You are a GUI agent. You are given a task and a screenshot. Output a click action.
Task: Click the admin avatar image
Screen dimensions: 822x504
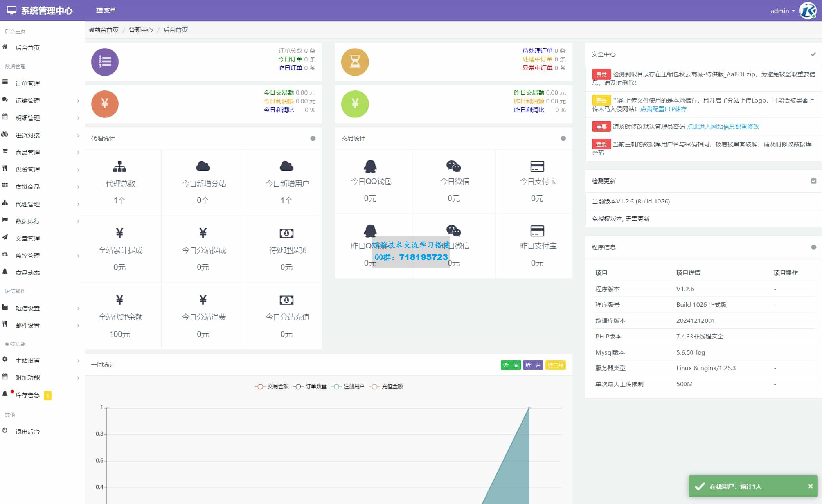808,11
